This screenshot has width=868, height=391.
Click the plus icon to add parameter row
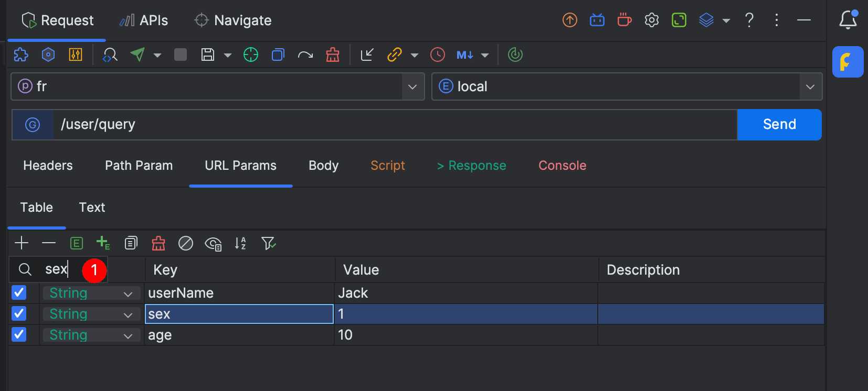pos(22,243)
